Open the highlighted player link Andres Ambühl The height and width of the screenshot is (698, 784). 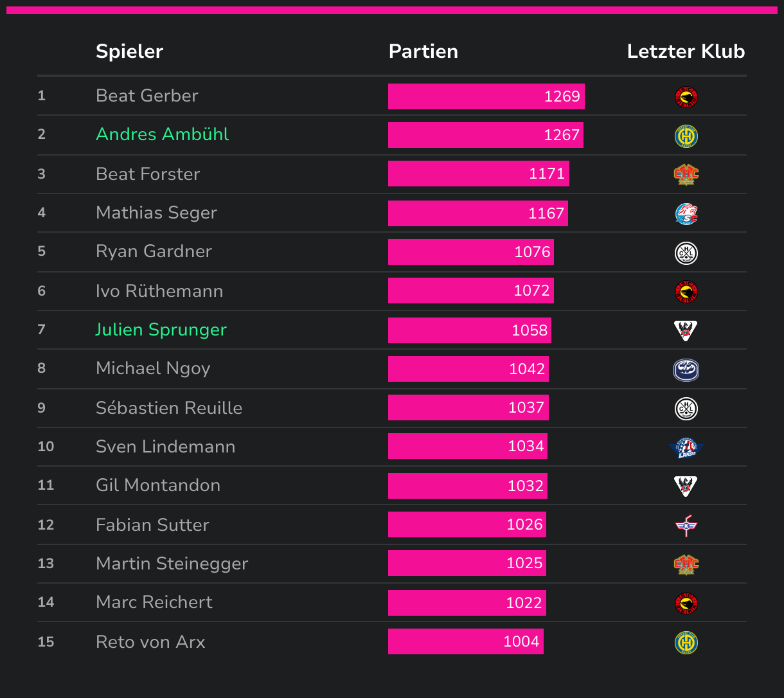coord(163,134)
